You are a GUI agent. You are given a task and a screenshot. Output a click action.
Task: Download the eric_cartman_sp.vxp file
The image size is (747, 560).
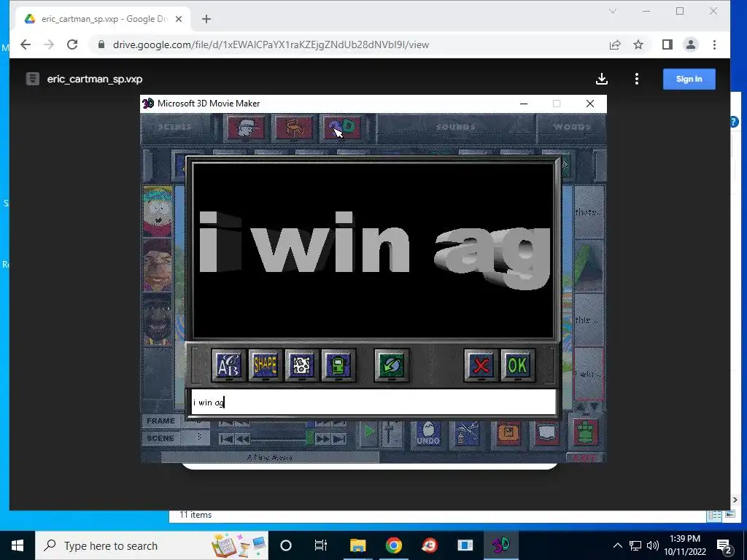point(602,79)
